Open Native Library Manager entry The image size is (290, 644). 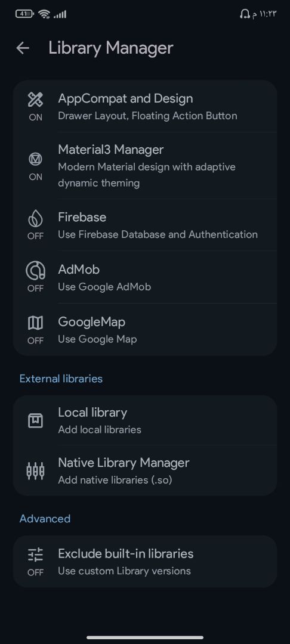coord(145,470)
